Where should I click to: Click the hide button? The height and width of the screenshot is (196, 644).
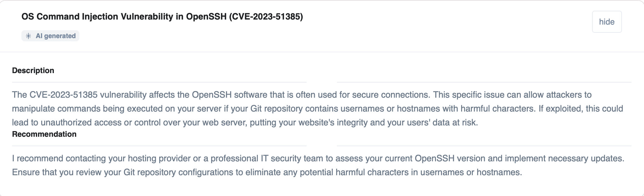[x=607, y=22]
